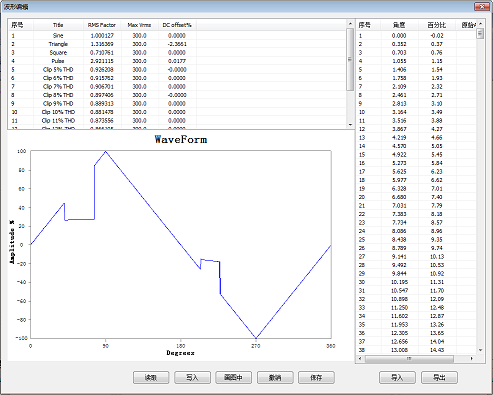
Task: Click down arrow of data table scrollbar
Action: [x=480, y=350]
